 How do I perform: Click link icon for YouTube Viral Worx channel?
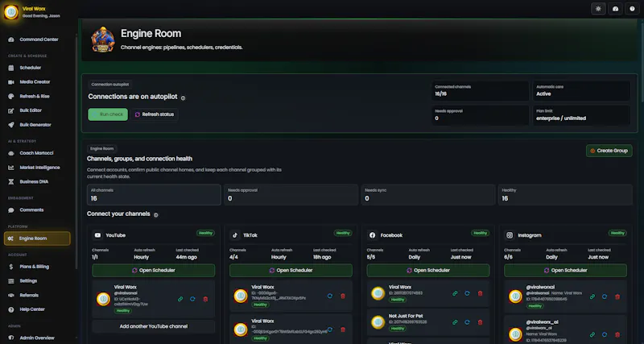point(180,299)
